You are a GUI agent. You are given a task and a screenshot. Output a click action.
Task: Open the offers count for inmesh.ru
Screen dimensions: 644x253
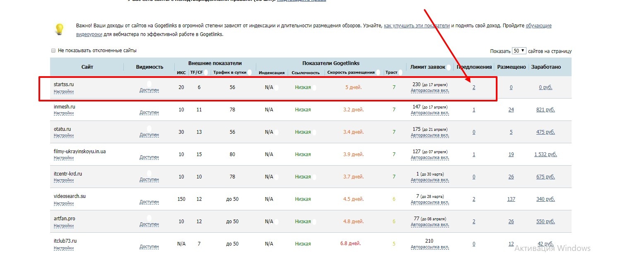click(x=474, y=110)
